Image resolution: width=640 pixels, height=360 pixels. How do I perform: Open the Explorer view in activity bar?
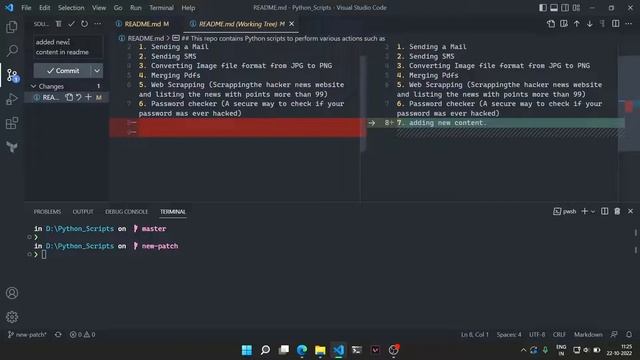pyautogui.click(x=12, y=27)
